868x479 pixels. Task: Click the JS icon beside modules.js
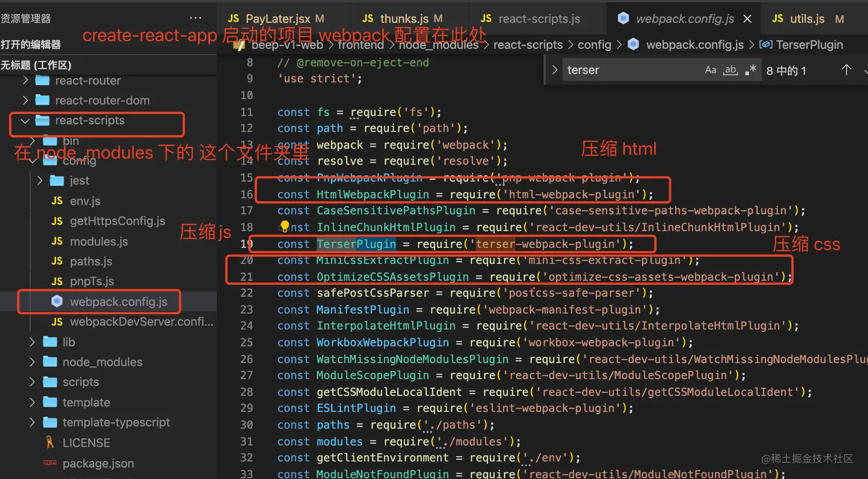(x=57, y=241)
